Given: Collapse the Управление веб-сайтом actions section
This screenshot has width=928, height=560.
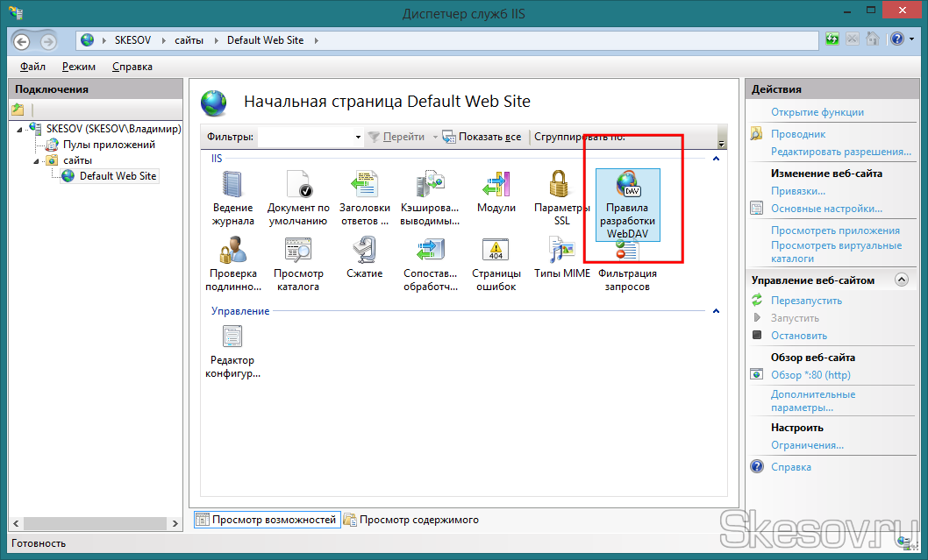Looking at the screenshot, I should point(901,280).
